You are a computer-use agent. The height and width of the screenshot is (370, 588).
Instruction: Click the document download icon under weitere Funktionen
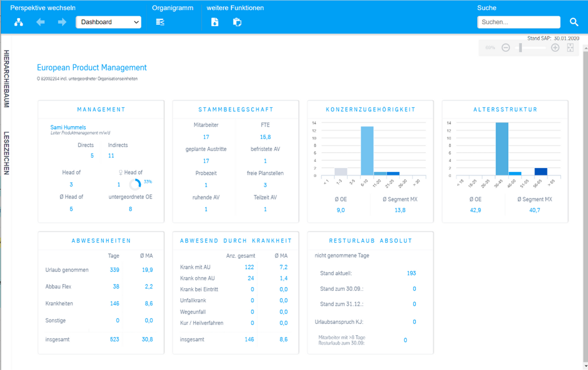[x=215, y=22]
